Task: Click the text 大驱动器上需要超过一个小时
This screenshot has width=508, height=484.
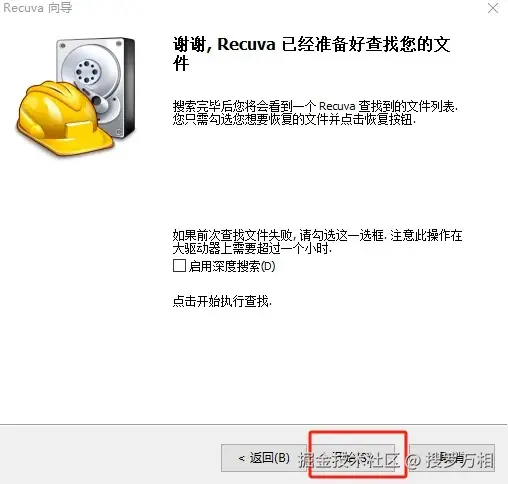Action: click(252, 248)
